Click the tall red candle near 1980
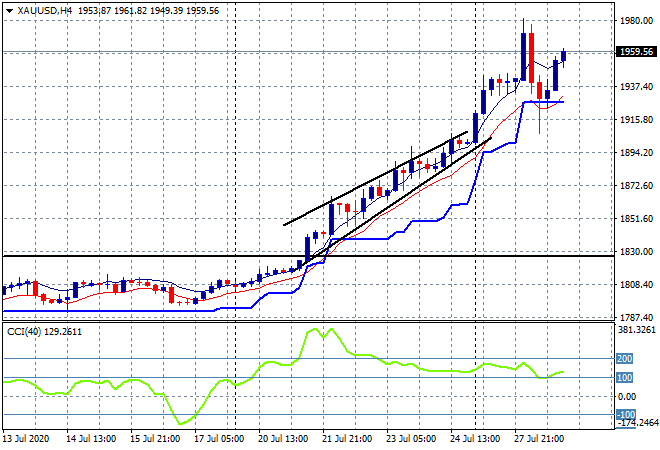This screenshot has width=660, height=450. point(532,58)
